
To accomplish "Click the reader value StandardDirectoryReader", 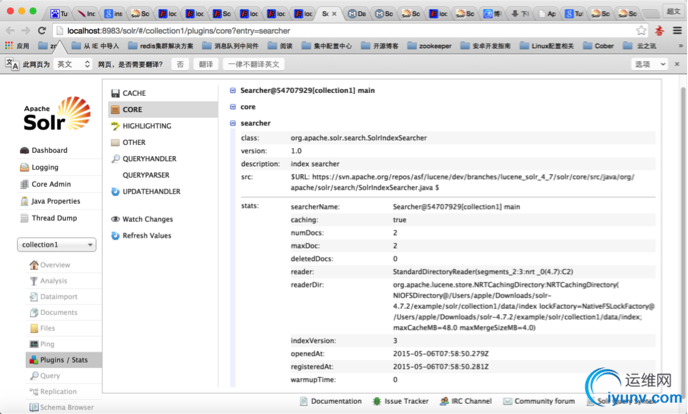I will pyautogui.click(x=483, y=271).
